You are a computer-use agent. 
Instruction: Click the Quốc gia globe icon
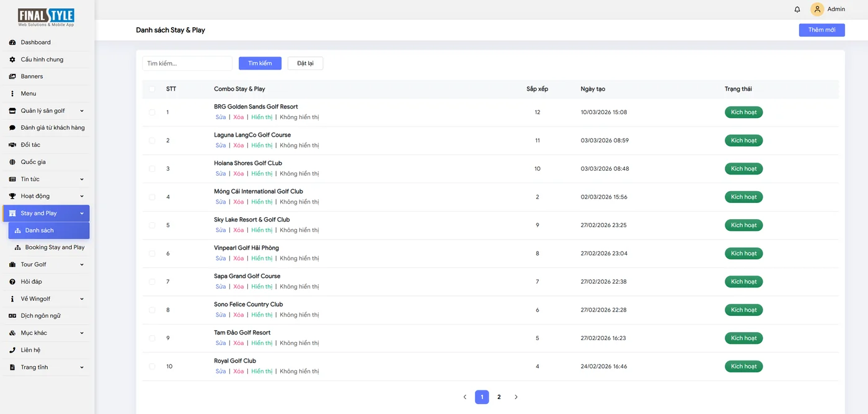pyautogui.click(x=12, y=162)
